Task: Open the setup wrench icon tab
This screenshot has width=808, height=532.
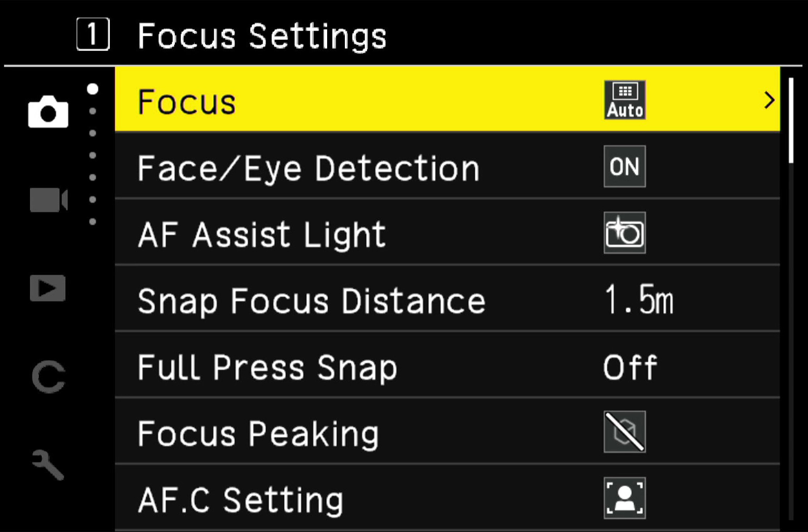Action: pyautogui.click(x=48, y=465)
